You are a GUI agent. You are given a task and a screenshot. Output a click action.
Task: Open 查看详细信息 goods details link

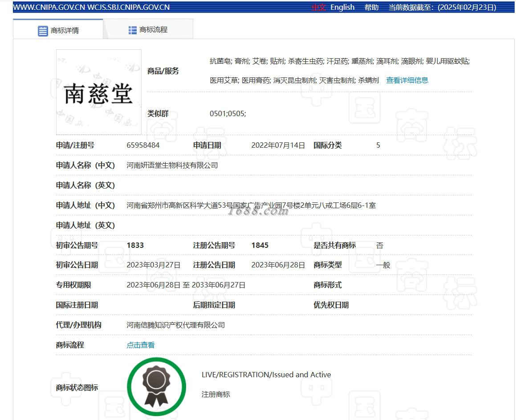[x=407, y=80]
